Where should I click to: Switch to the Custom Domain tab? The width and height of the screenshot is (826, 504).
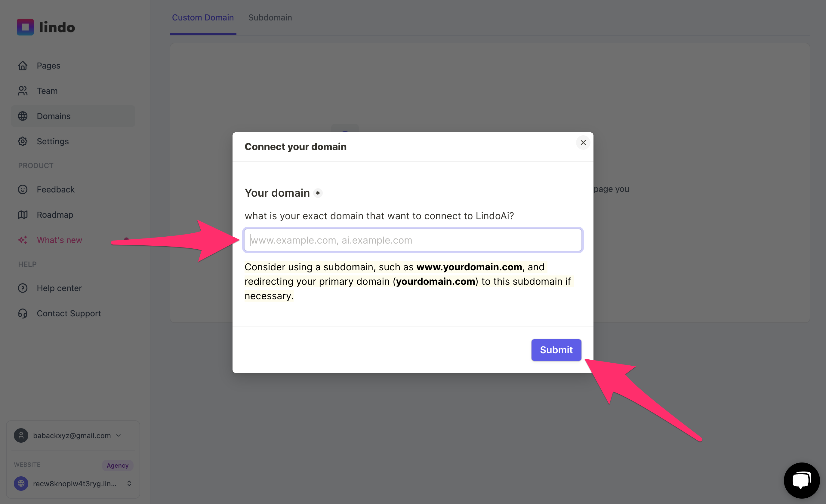(203, 17)
